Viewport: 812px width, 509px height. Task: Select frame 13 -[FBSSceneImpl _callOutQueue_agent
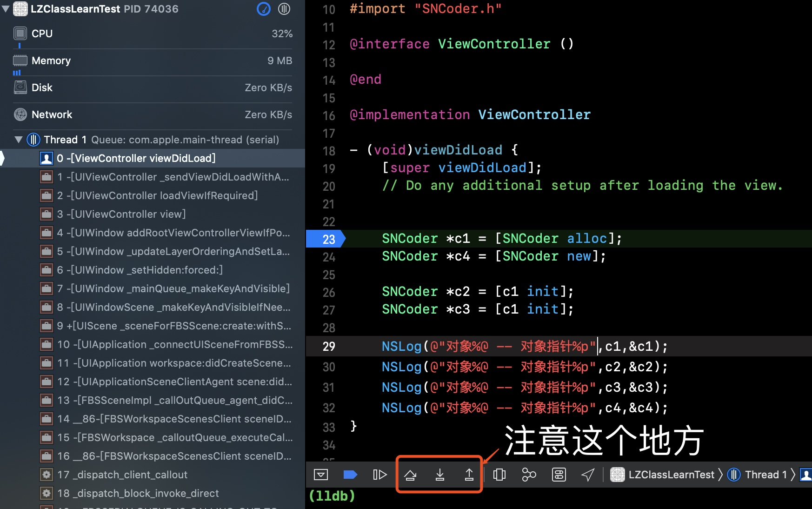[153, 400]
